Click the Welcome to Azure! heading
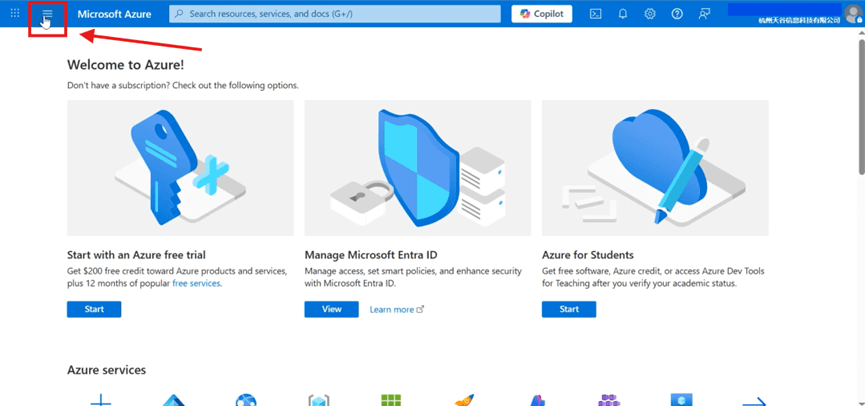Screen dimensions: 865x406 [x=126, y=65]
